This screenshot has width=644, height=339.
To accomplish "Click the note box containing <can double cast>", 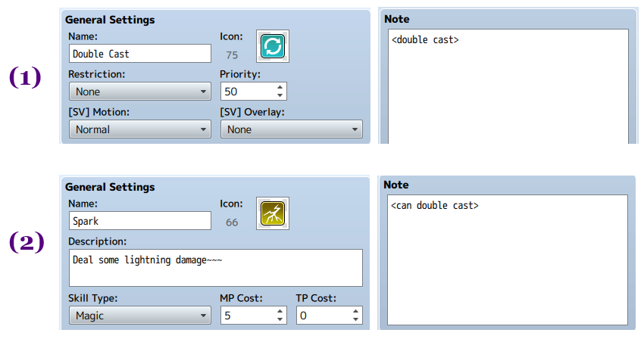I will (508, 260).
